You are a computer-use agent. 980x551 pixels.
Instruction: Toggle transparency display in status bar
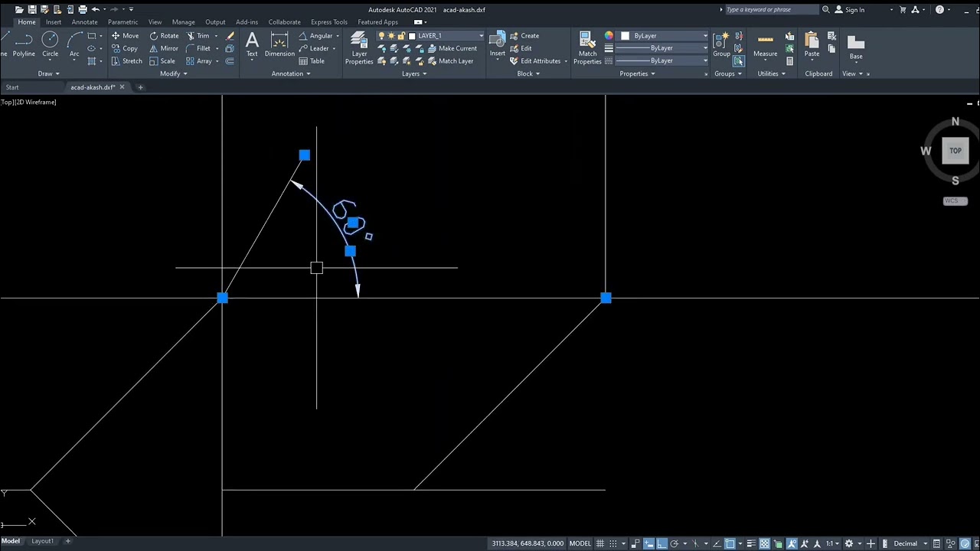(x=764, y=543)
